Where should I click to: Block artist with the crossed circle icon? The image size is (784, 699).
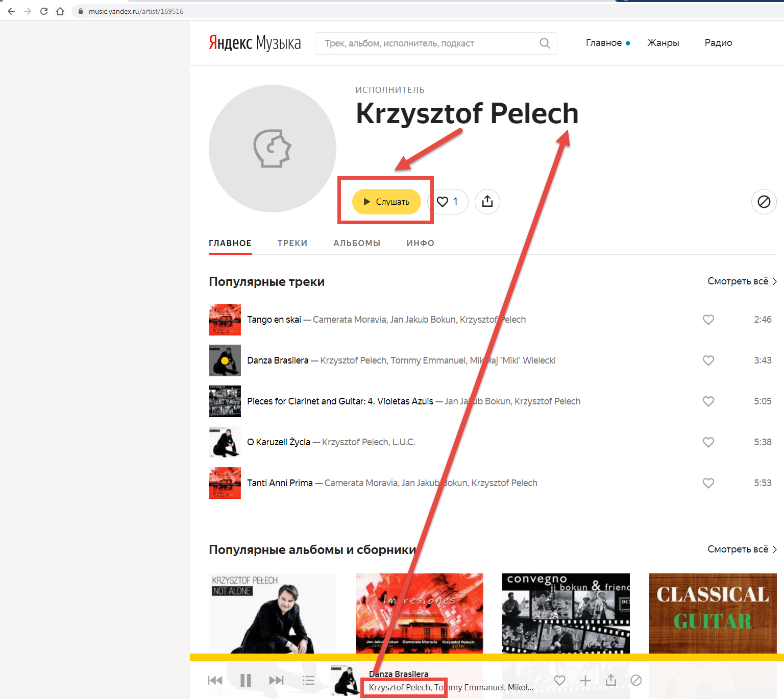764,202
